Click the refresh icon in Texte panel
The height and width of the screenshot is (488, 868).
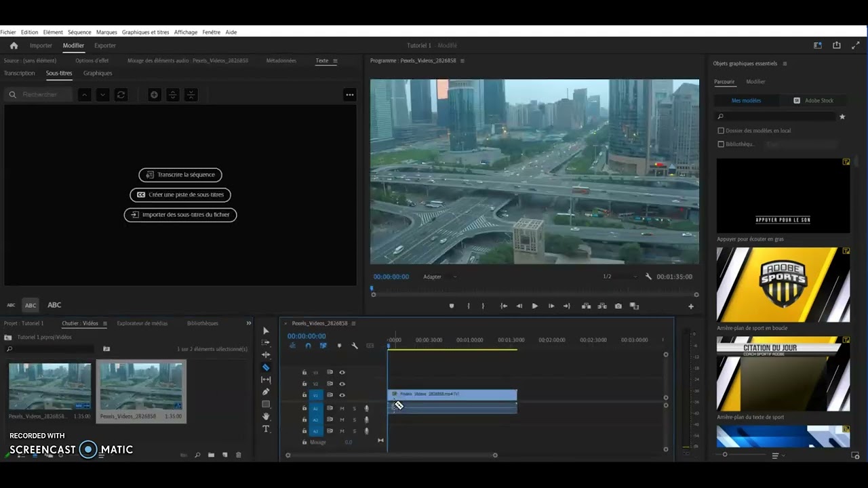121,95
